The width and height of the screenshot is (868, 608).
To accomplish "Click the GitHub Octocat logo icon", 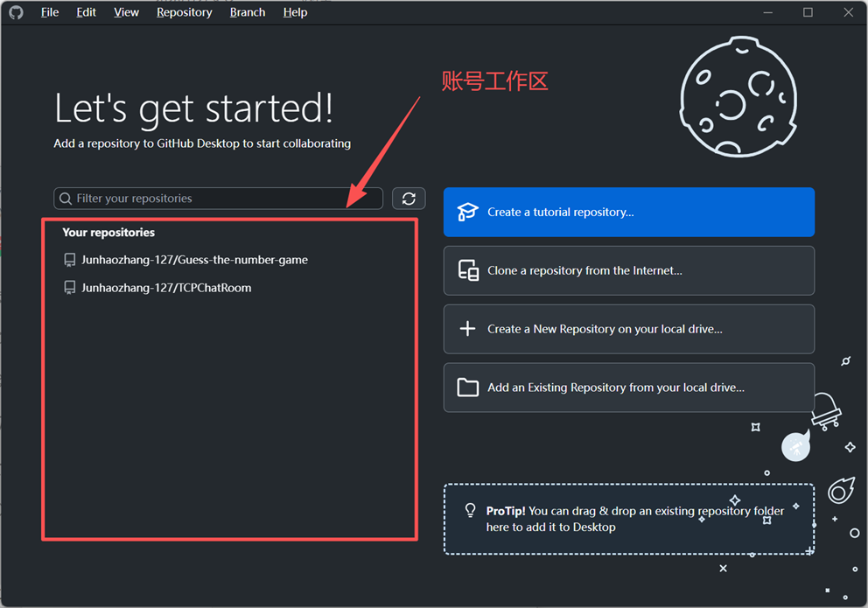I will pyautogui.click(x=16, y=12).
